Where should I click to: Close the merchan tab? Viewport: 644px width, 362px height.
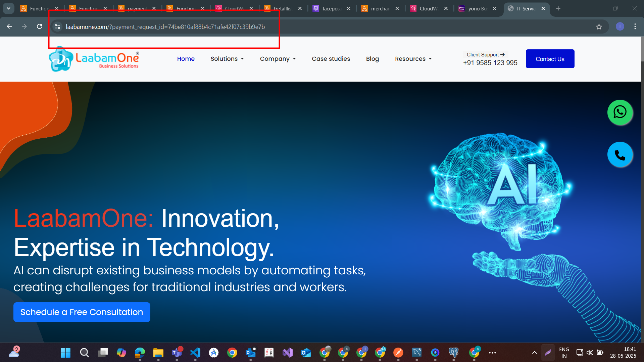397,9
